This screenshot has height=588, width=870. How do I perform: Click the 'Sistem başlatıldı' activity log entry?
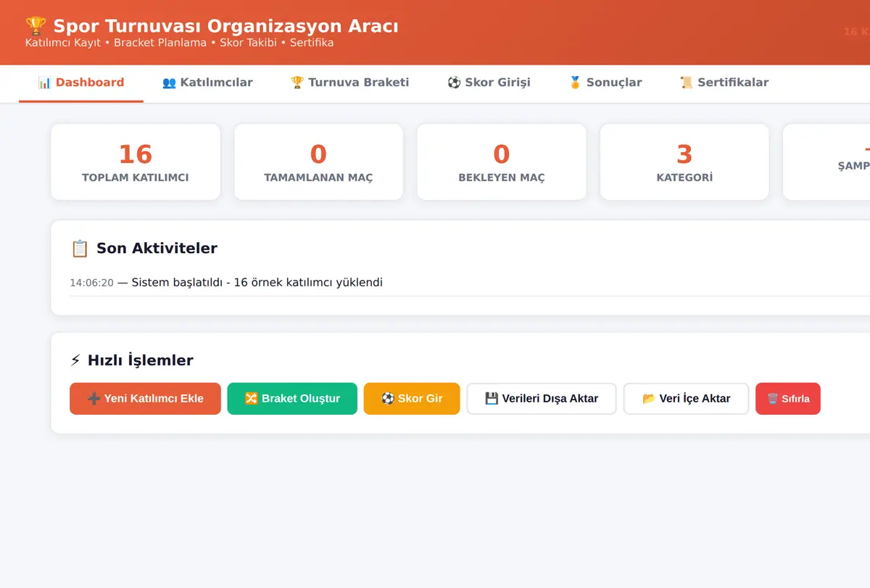(470, 283)
